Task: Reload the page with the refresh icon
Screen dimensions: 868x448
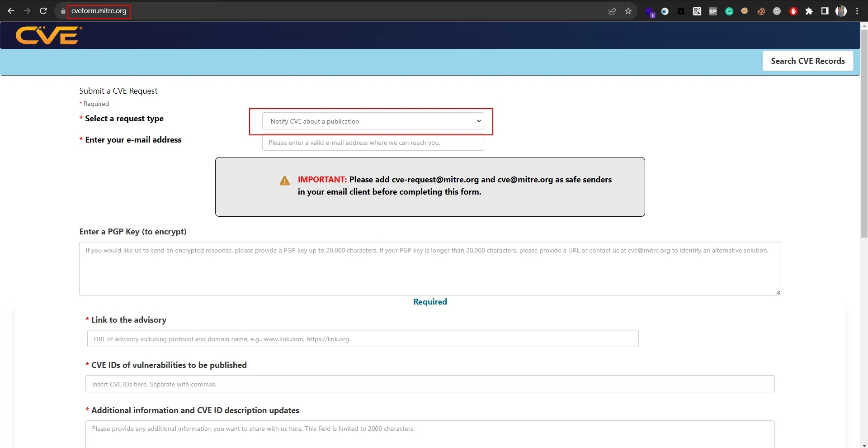Action: click(x=43, y=11)
